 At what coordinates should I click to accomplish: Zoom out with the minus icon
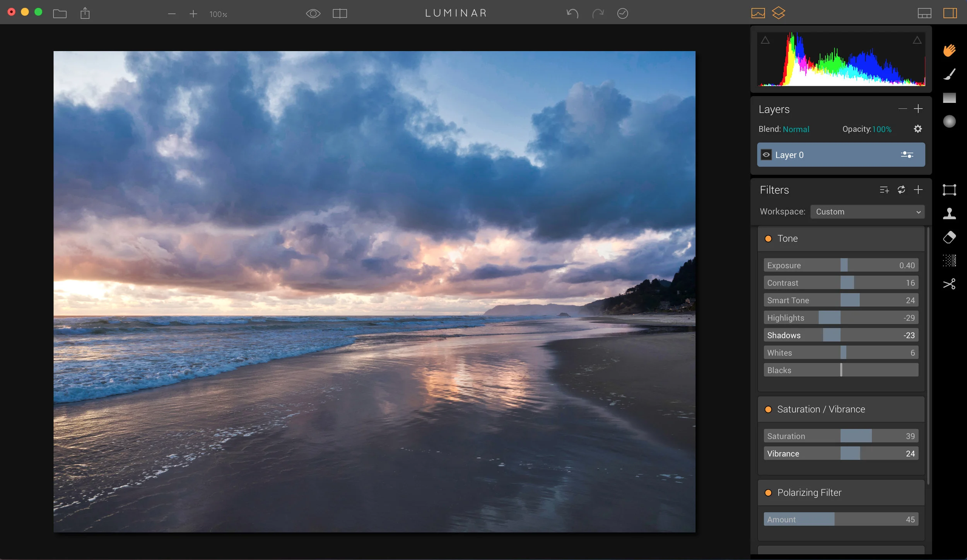click(172, 14)
